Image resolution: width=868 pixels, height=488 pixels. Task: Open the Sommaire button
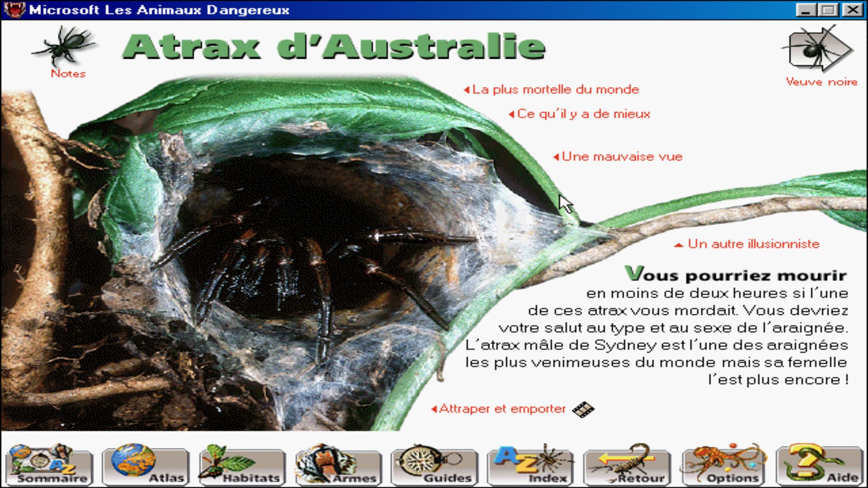click(49, 465)
